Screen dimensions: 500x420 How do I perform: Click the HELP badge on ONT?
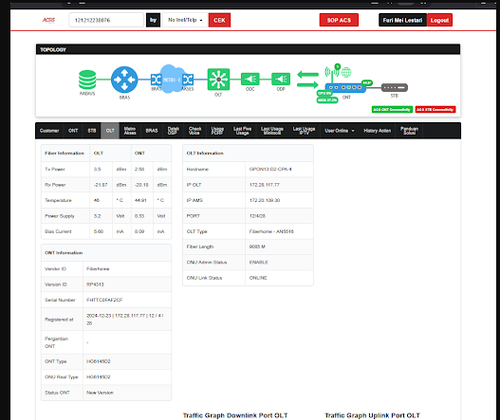pyautogui.click(x=367, y=83)
